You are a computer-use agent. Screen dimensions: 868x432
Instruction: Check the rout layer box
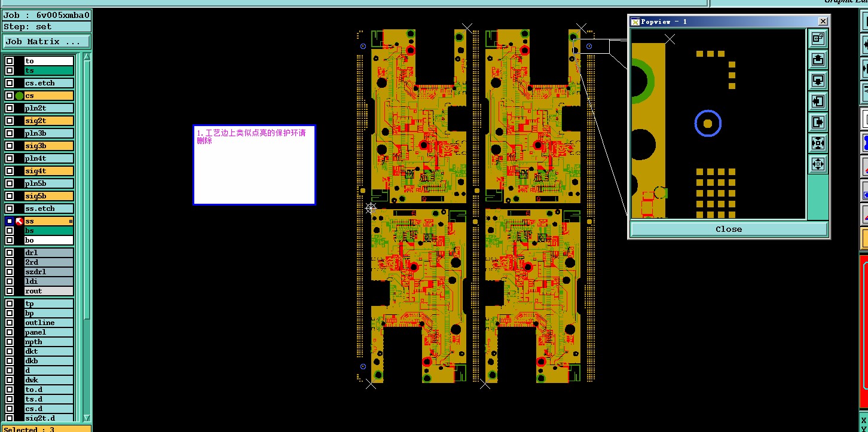[x=10, y=291]
